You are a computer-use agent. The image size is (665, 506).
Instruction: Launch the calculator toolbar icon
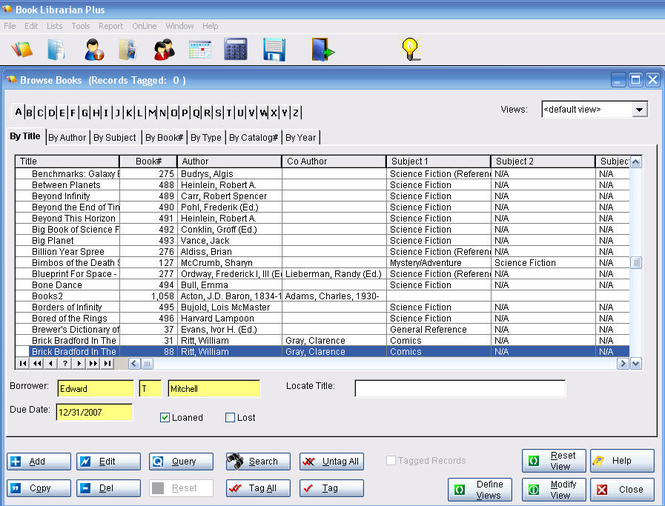235,49
